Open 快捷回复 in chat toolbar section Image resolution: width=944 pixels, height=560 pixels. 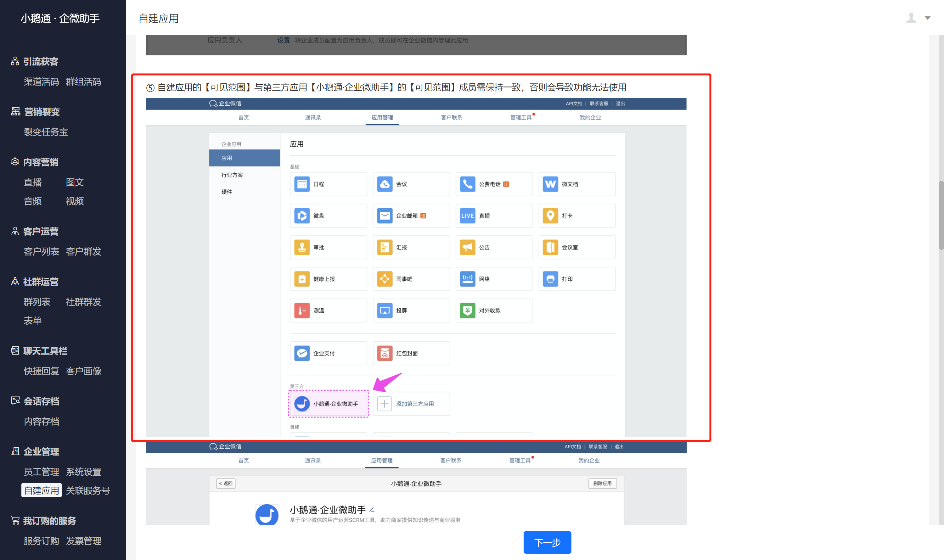[42, 371]
